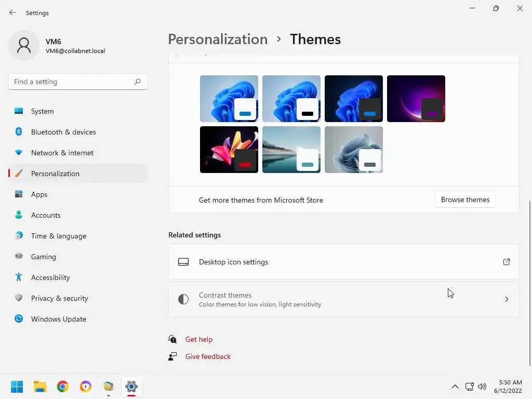532x399 pixels.
Task: Open Accounts settings page
Action: tap(78, 215)
